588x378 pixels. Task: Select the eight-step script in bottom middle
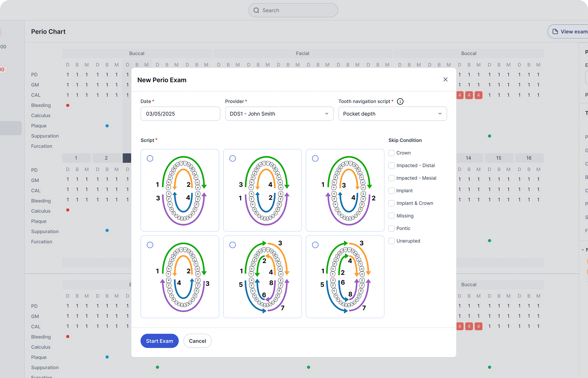coord(233,245)
